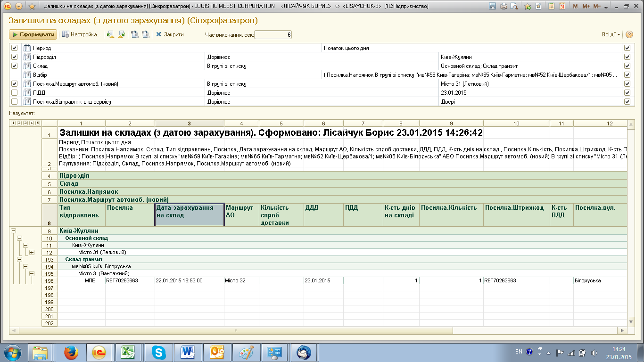Uncheck the Период row checkbox on the left
Viewport: 644px width, 362px height.
point(14,48)
